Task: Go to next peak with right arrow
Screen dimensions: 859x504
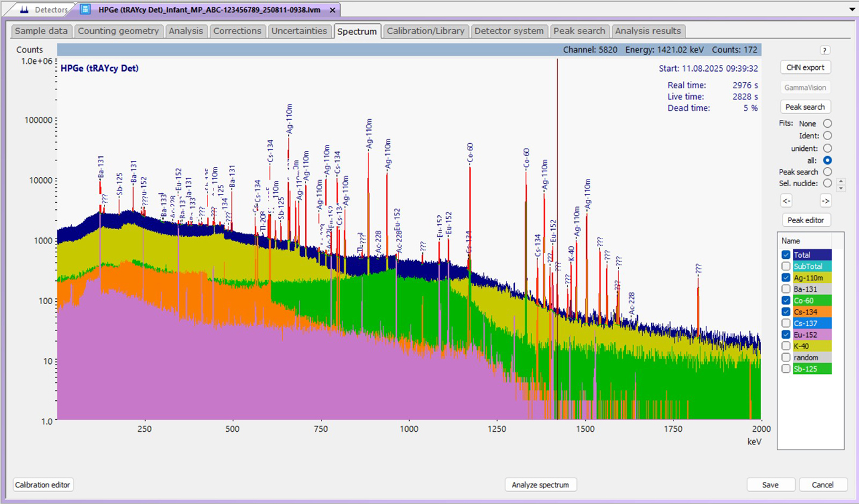Action: tap(826, 201)
